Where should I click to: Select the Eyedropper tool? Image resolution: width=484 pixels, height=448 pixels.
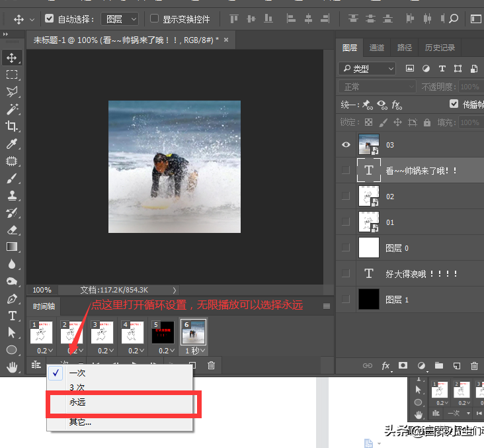12,144
